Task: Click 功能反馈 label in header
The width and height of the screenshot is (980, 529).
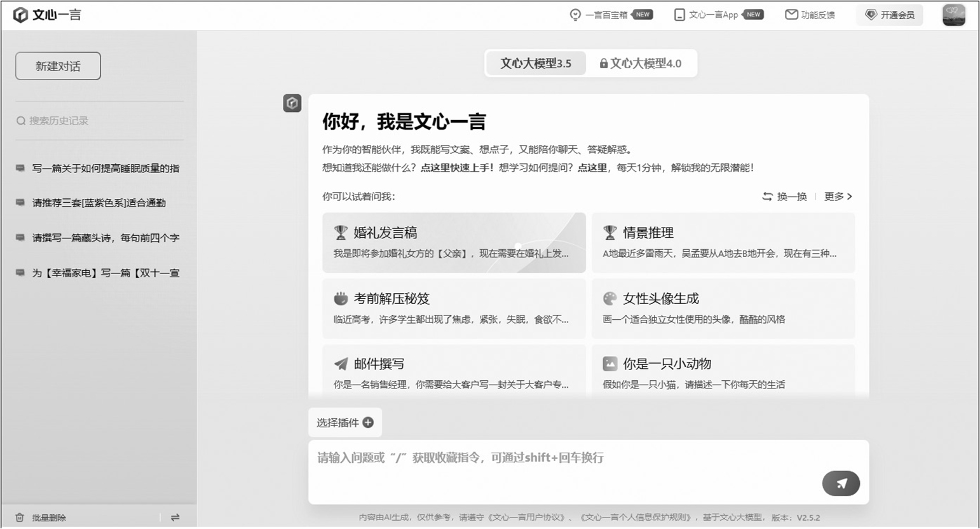Action: (x=818, y=15)
